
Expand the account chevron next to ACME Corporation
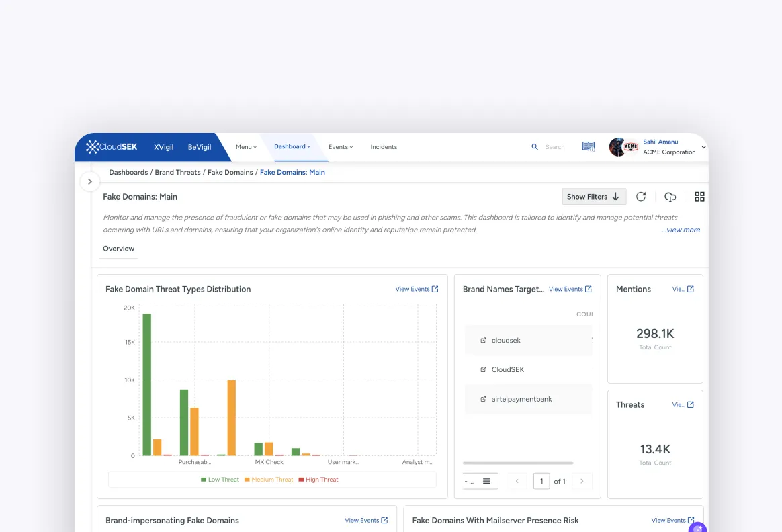coord(703,147)
